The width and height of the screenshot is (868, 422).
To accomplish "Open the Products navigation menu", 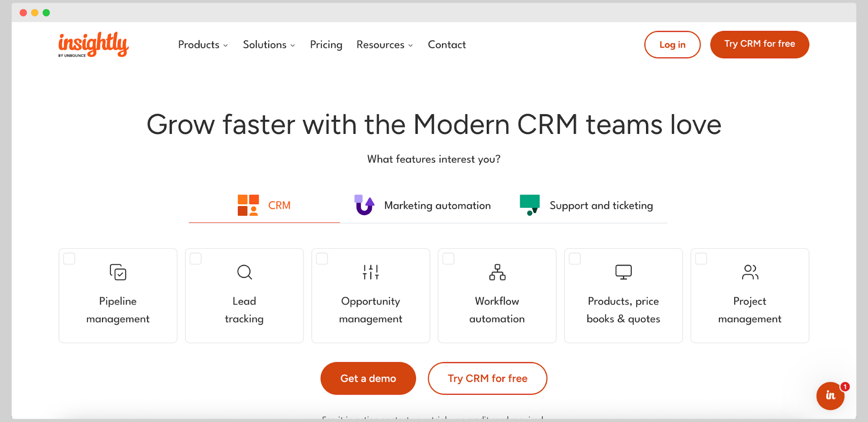I will (x=203, y=45).
